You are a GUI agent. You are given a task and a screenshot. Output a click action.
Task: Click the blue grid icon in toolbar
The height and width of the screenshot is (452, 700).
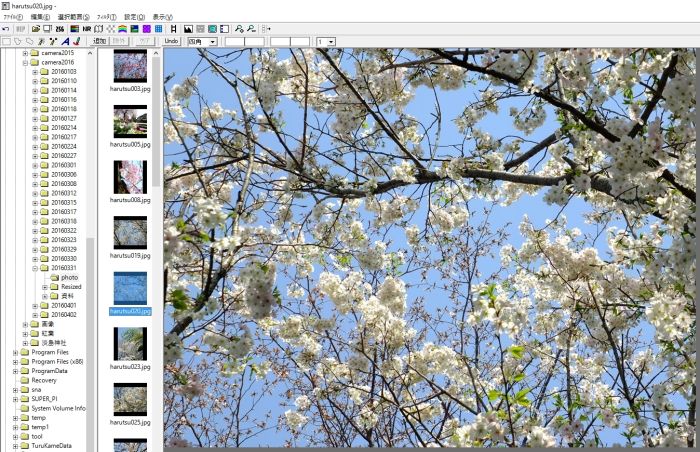159,29
